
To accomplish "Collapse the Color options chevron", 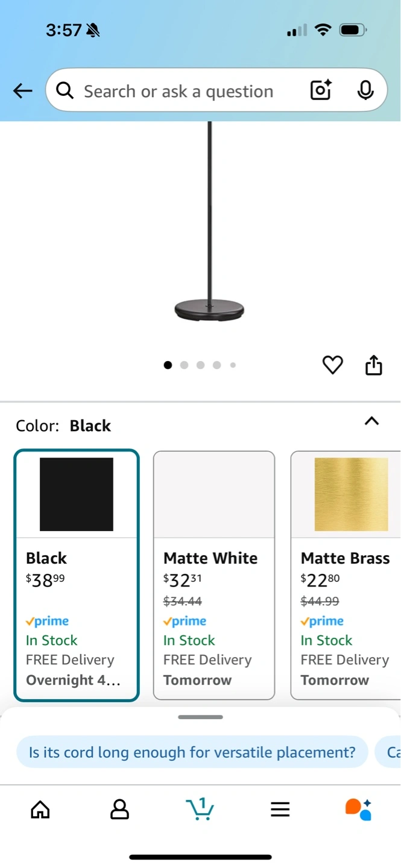I will coord(372,421).
